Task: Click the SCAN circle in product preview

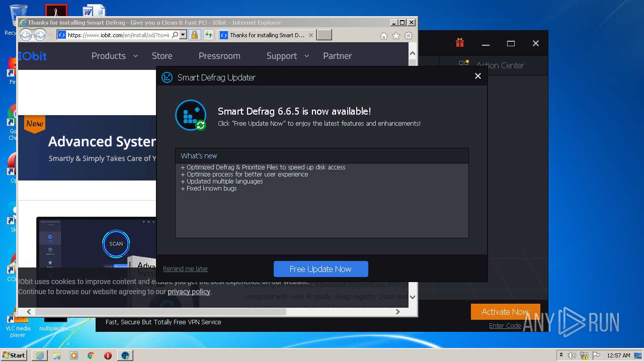Action: [x=116, y=243]
